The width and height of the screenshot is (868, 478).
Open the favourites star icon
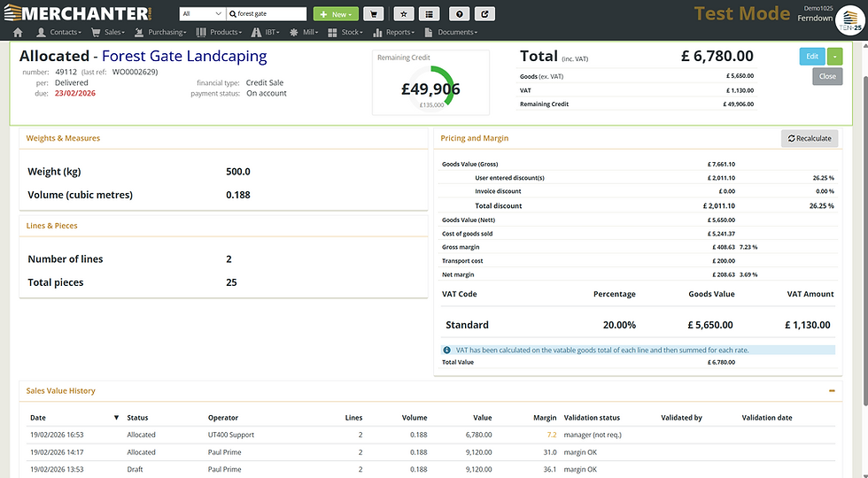(404, 14)
